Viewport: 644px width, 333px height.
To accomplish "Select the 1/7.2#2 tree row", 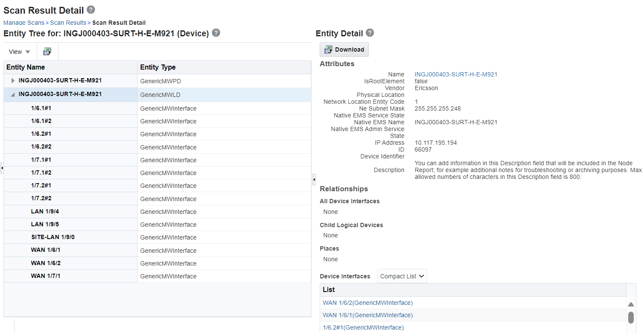I will (x=157, y=199).
